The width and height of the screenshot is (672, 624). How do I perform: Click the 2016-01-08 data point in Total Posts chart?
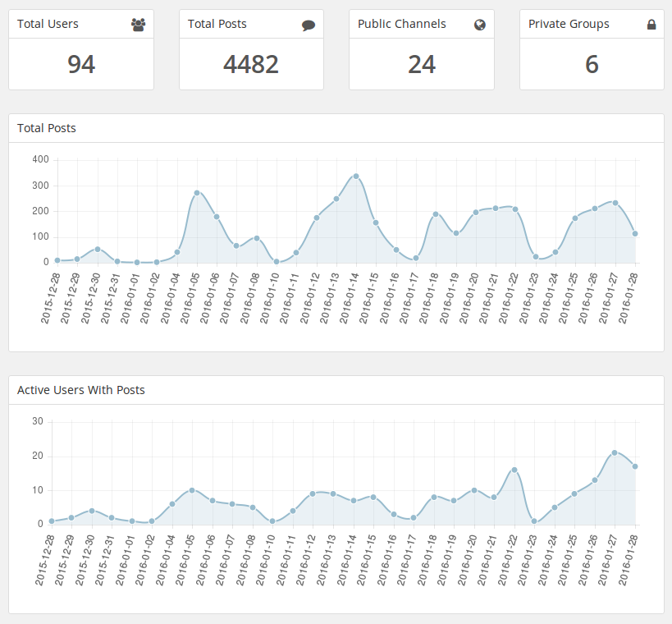coord(257,238)
